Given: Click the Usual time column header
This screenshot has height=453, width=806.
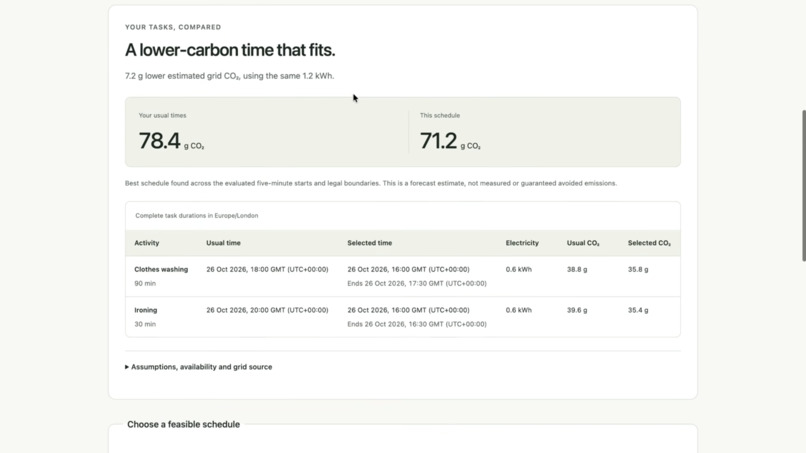Looking at the screenshot, I should pos(223,243).
